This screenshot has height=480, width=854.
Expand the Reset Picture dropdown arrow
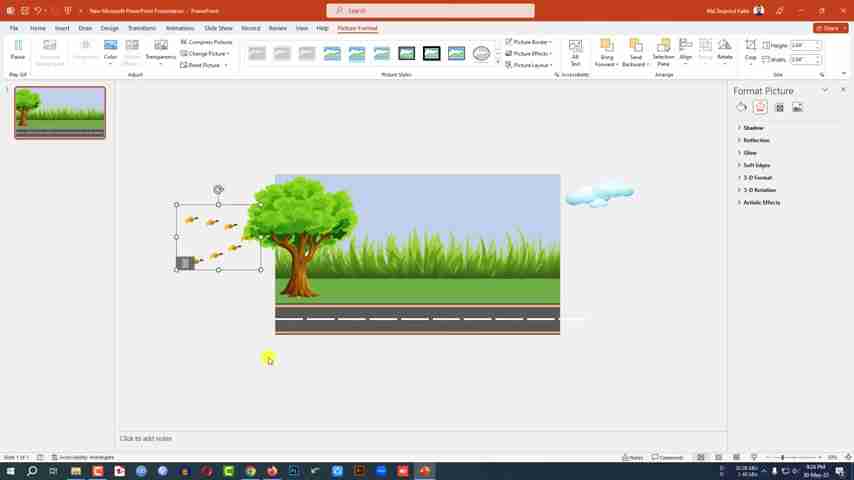[x=227, y=65]
